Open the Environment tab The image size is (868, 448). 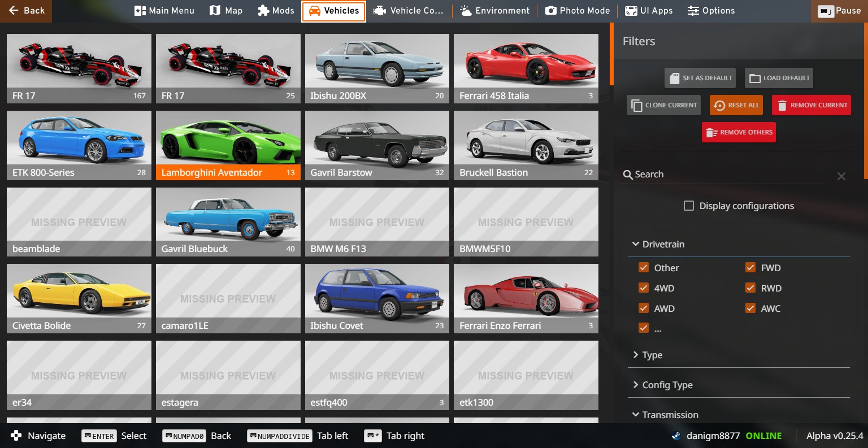(495, 11)
